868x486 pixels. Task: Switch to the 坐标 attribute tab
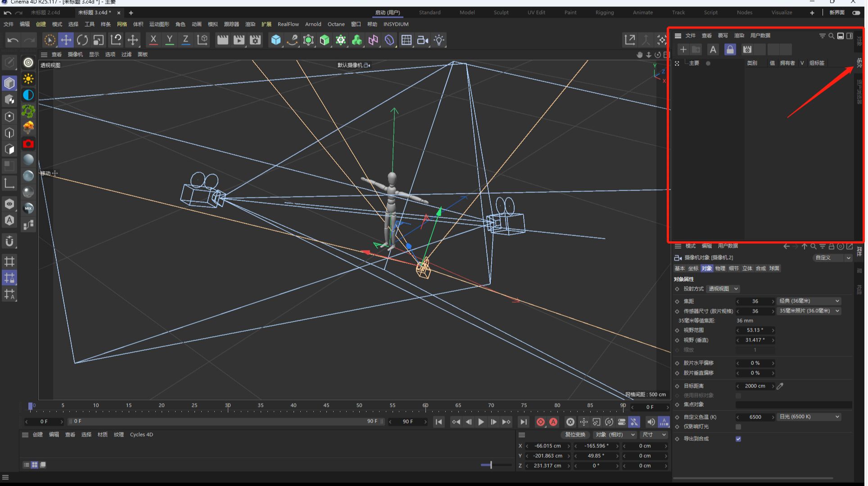click(693, 268)
